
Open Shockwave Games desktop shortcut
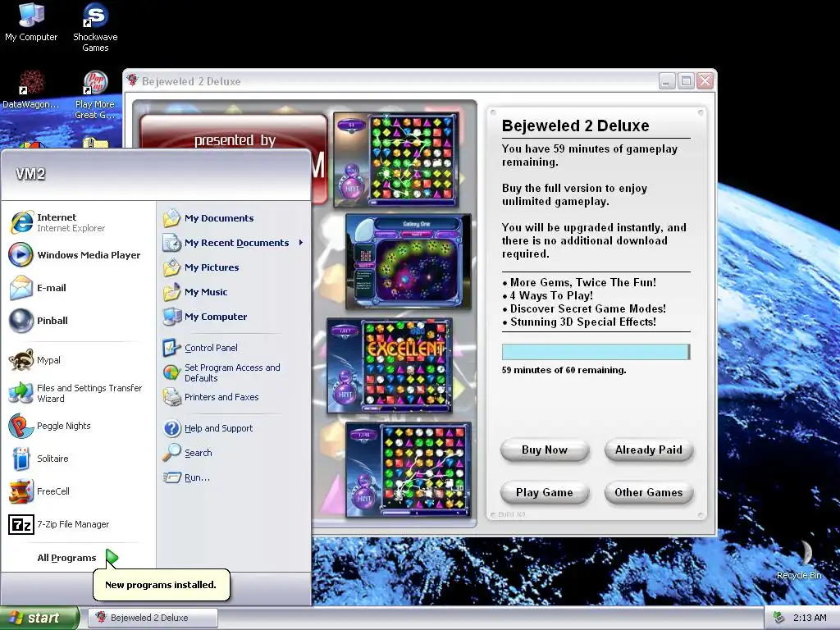(95, 27)
